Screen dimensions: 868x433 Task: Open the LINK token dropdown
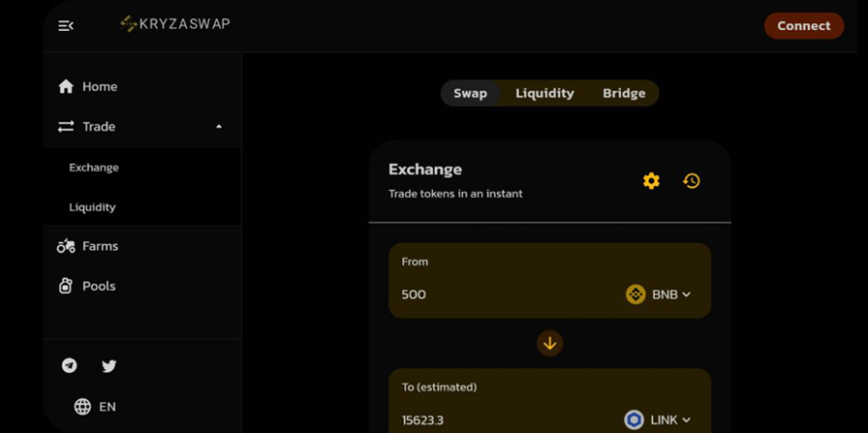(658, 420)
